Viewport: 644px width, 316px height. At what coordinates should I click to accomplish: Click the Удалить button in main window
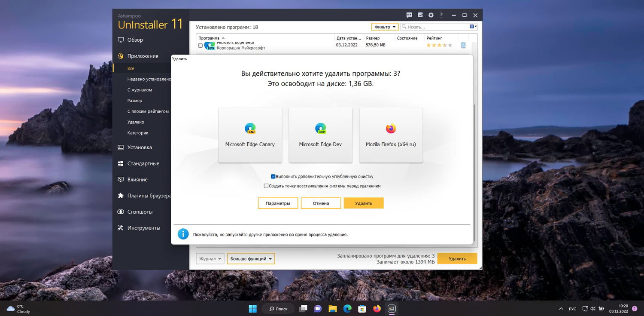tap(457, 259)
